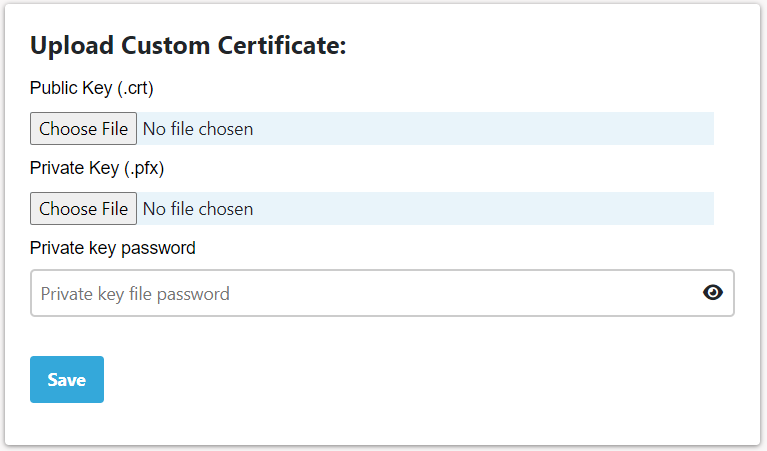This screenshot has width=767, height=451.
Task: Save the custom certificate
Action: click(x=67, y=380)
